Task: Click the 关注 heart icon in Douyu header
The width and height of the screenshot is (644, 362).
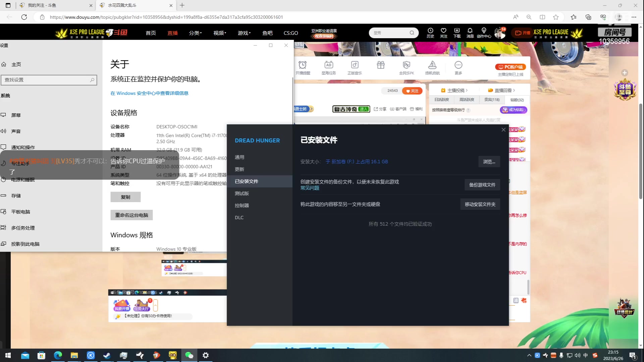Action: pyautogui.click(x=443, y=33)
